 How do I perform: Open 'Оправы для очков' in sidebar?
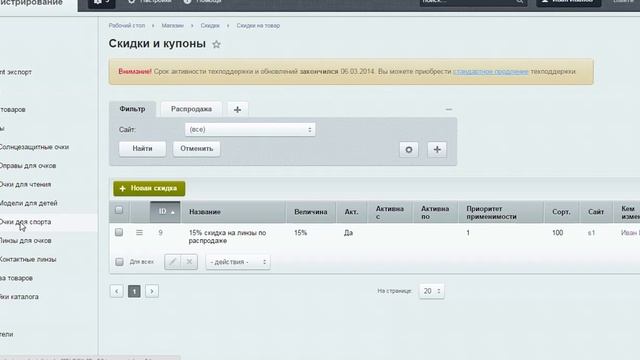tap(28, 166)
